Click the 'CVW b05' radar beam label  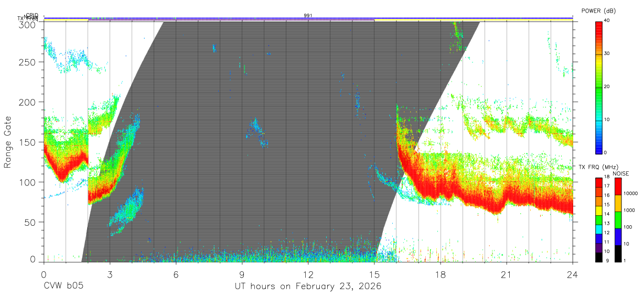(x=63, y=287)
